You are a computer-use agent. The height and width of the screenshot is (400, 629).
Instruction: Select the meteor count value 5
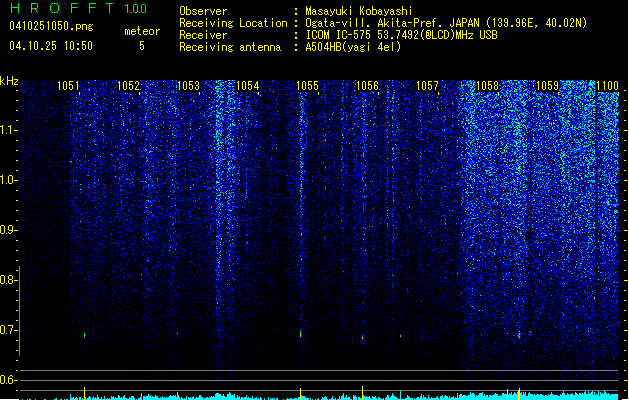(142, 46)
